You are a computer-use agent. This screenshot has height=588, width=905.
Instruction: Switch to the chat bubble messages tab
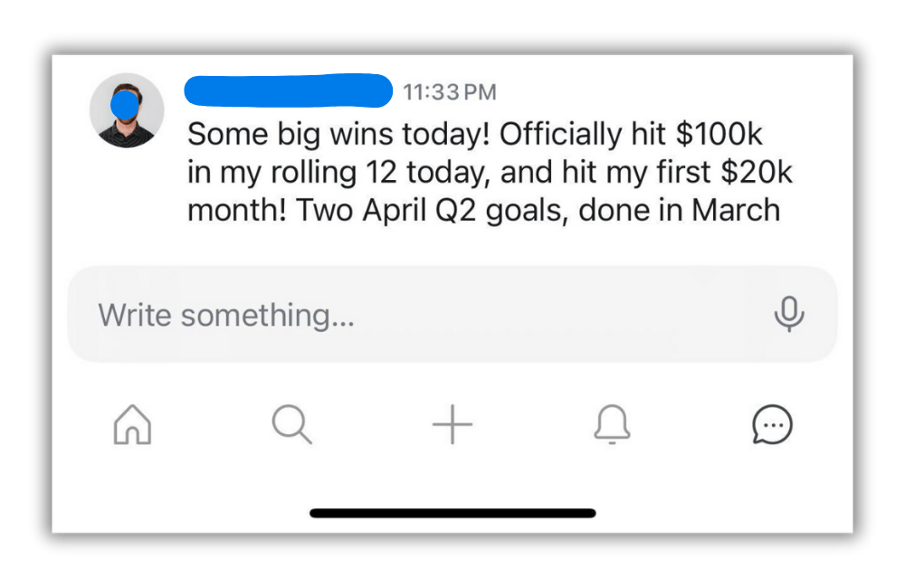(x=772, y=424)
